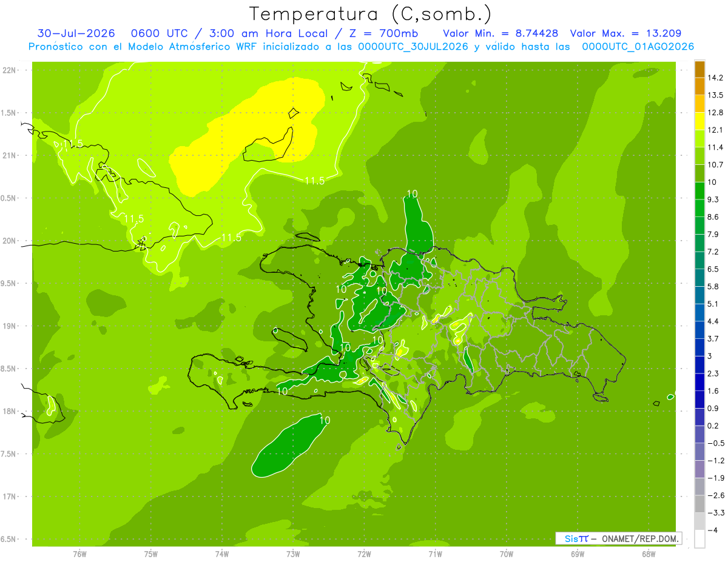Click the "72W" longitude axis label

pyautogui.click(x=364, y=554)
